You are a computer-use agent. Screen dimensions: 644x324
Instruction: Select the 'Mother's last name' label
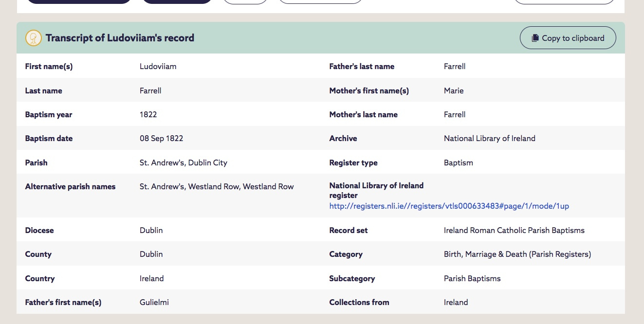coord(363,114)
